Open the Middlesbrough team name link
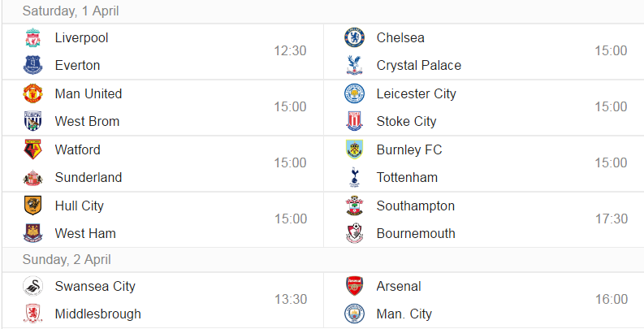Screen dimensions: 644x329 coord(97,314)
